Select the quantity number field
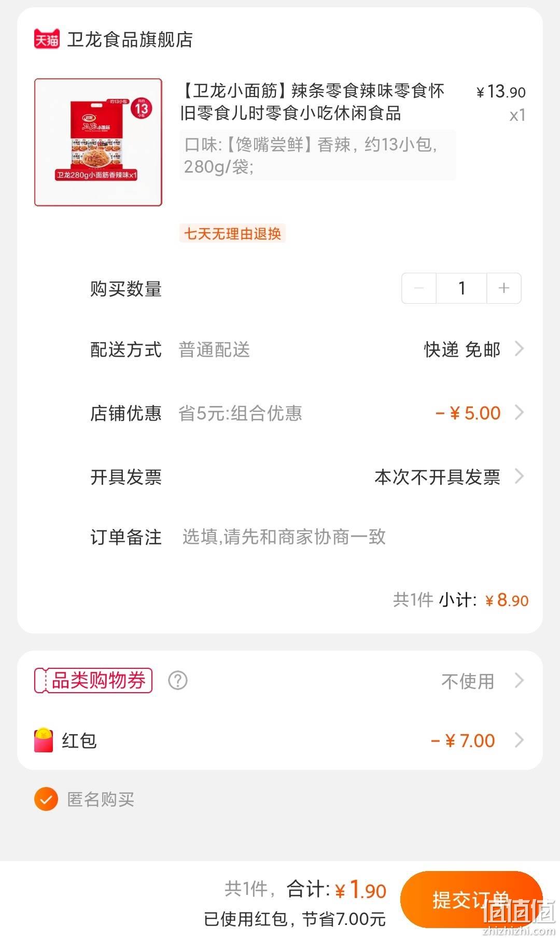The image size is (560, 940). point(461,288)
